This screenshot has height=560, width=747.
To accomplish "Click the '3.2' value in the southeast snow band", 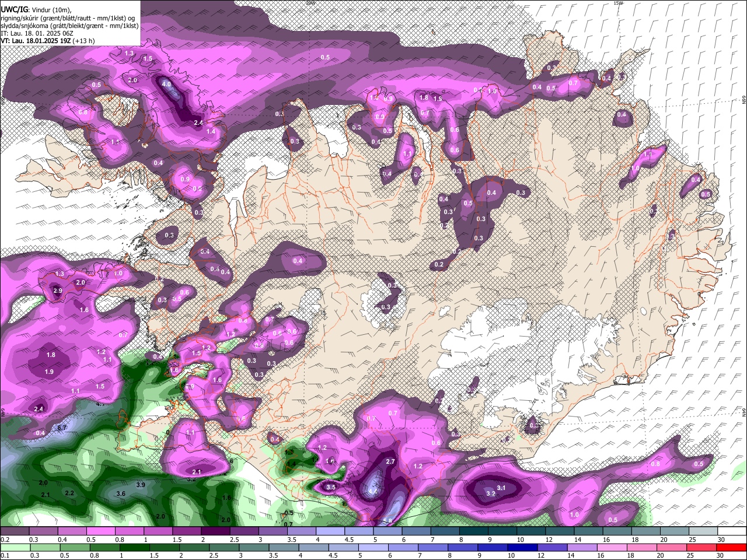I will click(491, 494).
